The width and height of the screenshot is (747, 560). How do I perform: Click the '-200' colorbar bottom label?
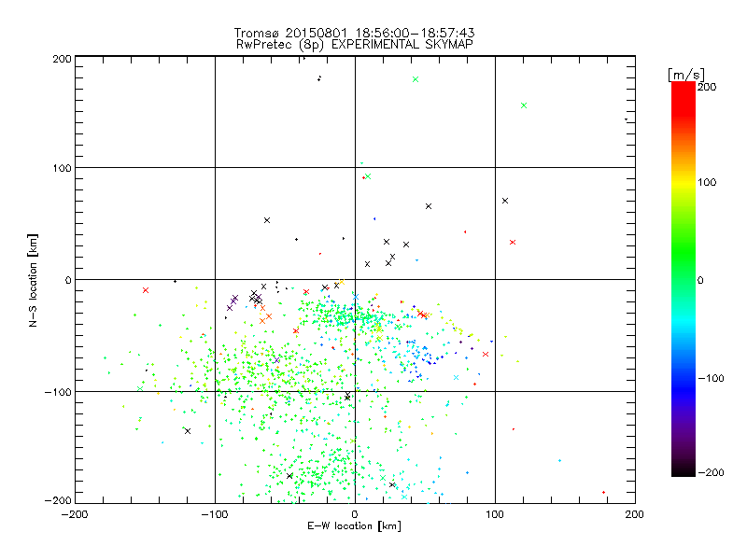(x=711, y=472)
